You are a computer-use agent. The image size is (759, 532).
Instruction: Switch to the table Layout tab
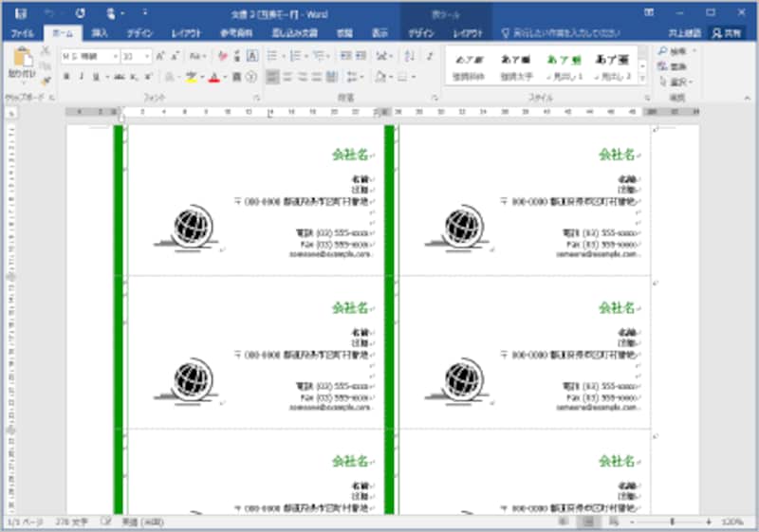(468, 33)
